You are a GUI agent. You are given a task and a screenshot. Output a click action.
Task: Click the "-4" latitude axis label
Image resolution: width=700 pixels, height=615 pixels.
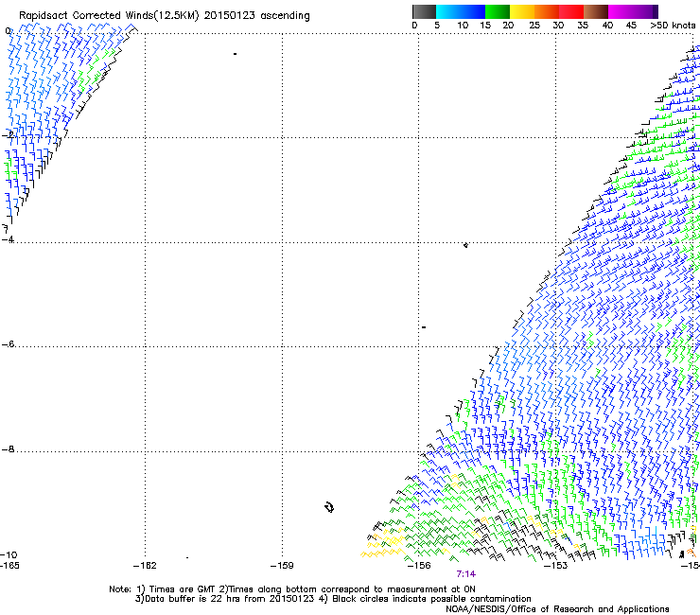tap(8, 239)
